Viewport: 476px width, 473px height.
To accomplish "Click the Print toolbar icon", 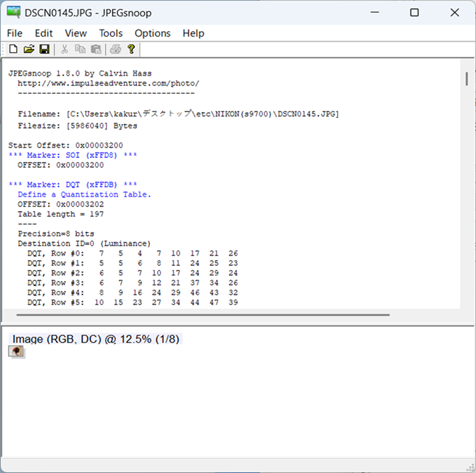I will [x=115, y=49].
